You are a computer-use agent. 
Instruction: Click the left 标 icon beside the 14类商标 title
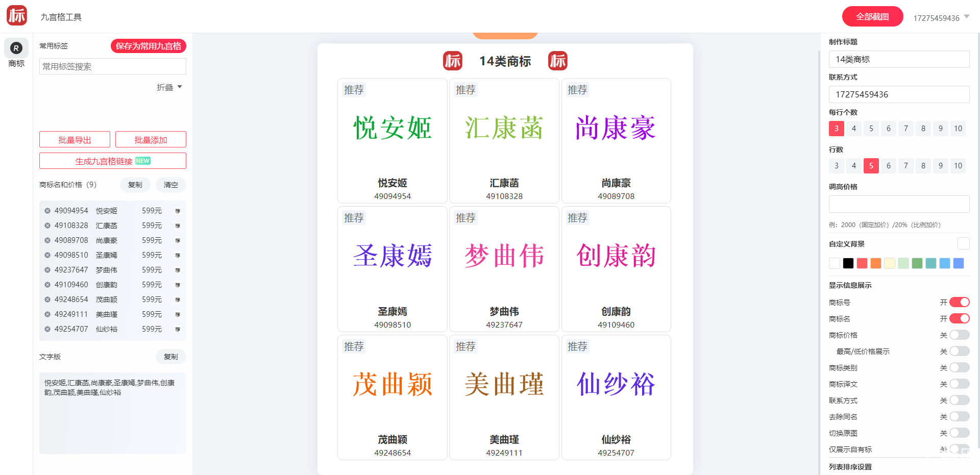(453, 61)
